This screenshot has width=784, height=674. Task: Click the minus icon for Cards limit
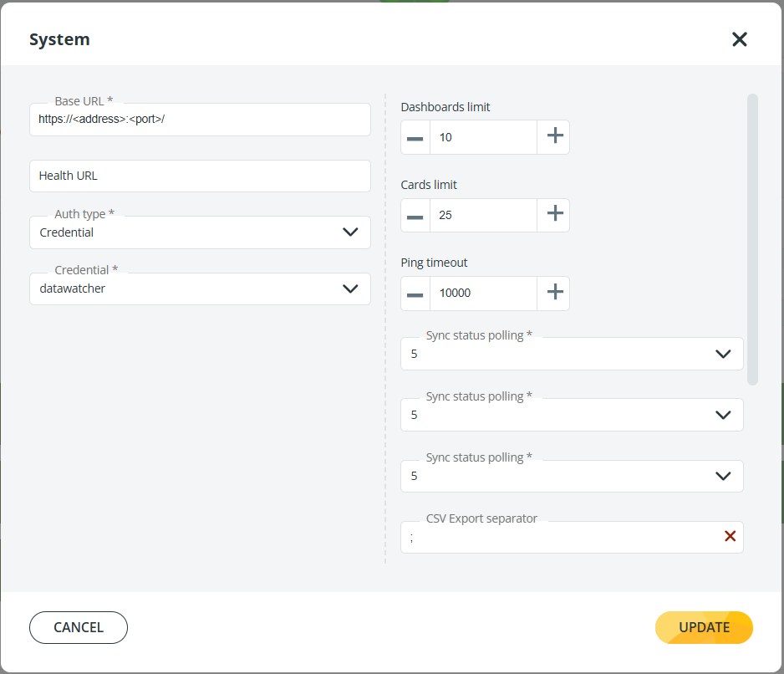coord(415,215)
